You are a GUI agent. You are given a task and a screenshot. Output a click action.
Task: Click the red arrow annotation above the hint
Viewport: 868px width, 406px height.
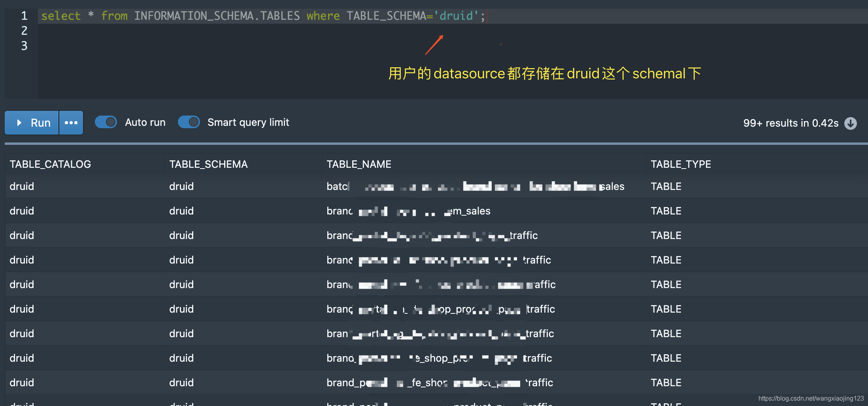click(434, 46)
